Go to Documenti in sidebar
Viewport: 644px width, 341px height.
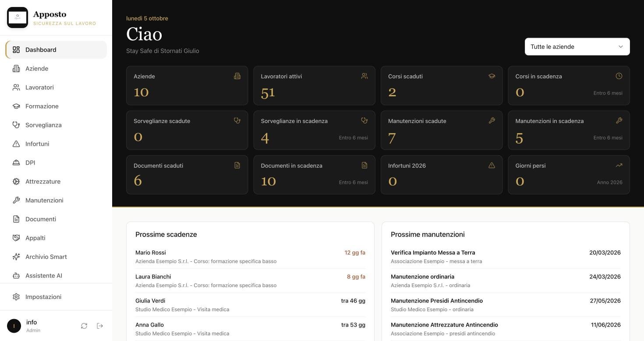(x=56, y=219)
